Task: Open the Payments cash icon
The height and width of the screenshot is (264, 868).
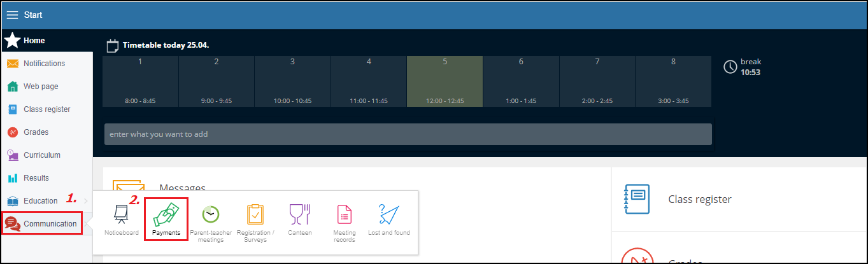Action: (x=166, y=214)
